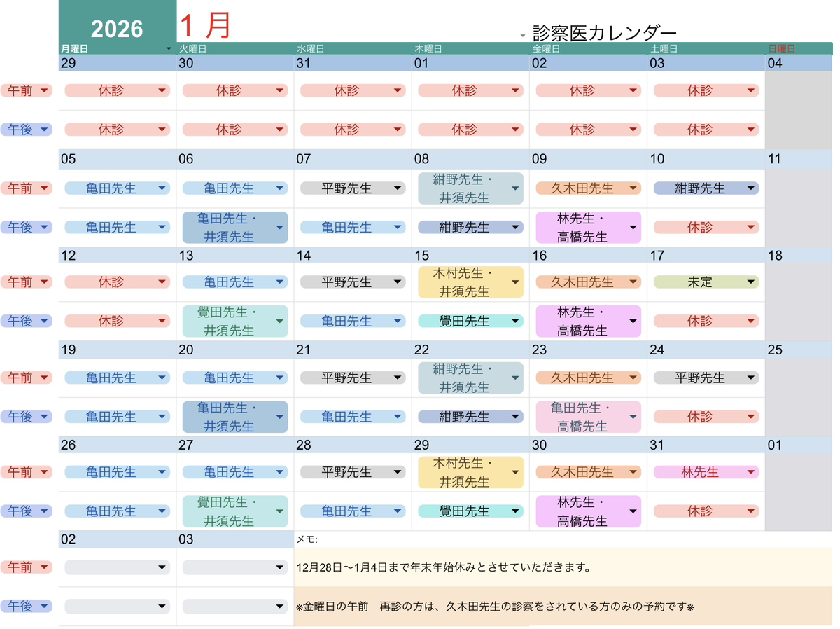This screenshot has height=629, width=840.
Task: Open the 紺野先生 dropdown on the 10th morning
Action: coord(751,188)
